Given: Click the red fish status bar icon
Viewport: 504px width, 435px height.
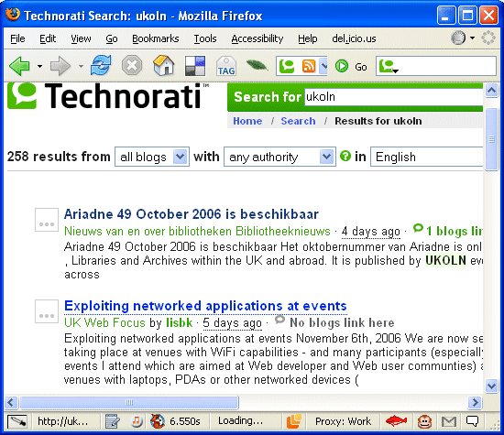Looking at the screenshot, I should [x=396, y=421].
